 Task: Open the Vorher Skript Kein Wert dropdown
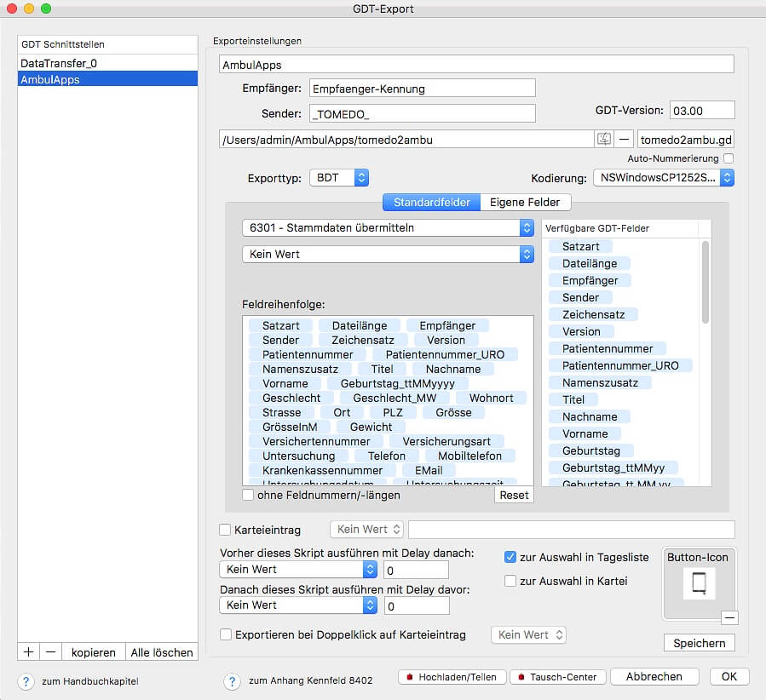(x=298, y=570)
